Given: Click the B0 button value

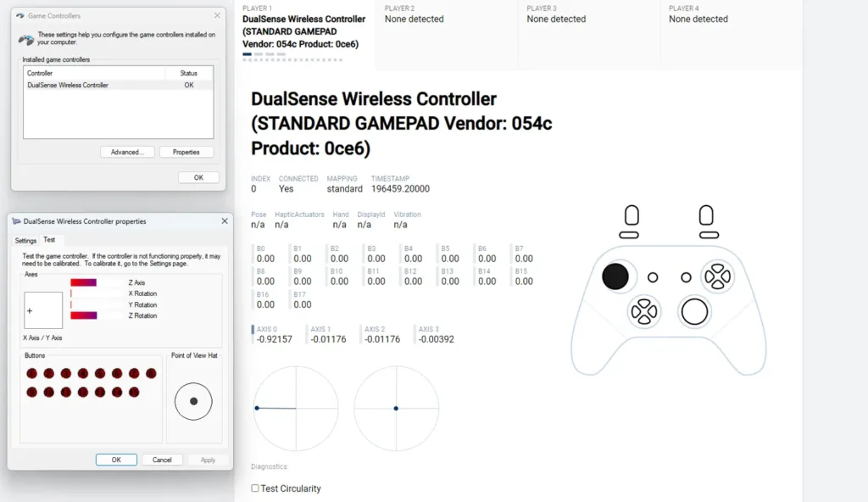Looking at the screenshot, I should (265, 259).
